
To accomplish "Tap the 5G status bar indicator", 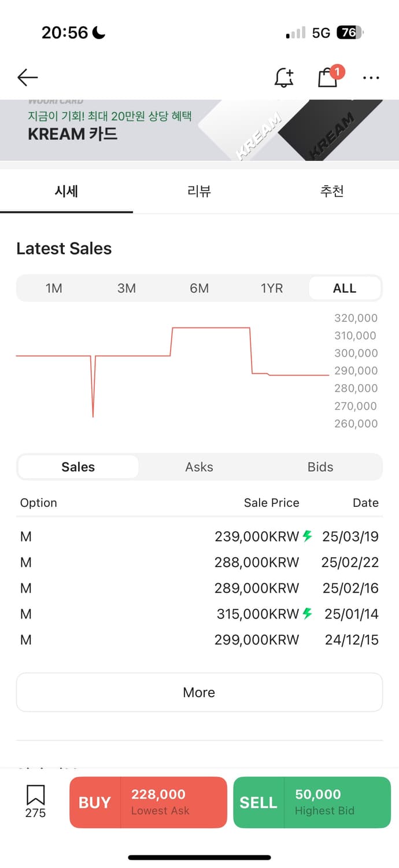I will click(321, 33).
